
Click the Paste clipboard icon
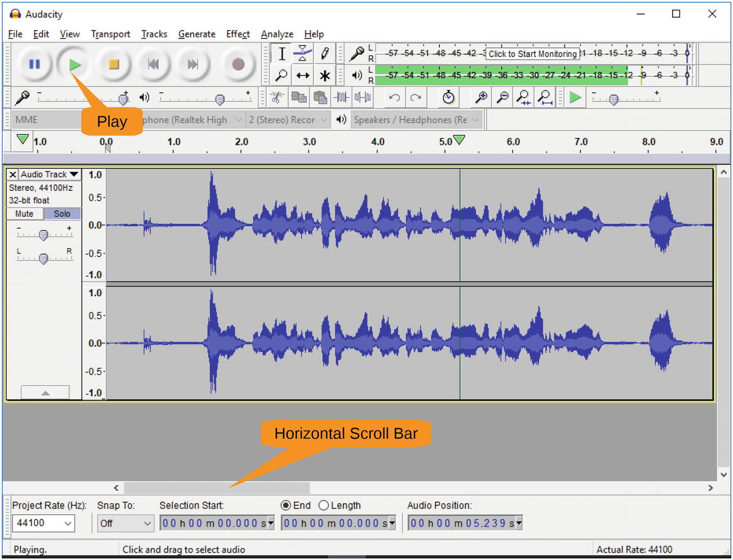[x=320, y=97]
